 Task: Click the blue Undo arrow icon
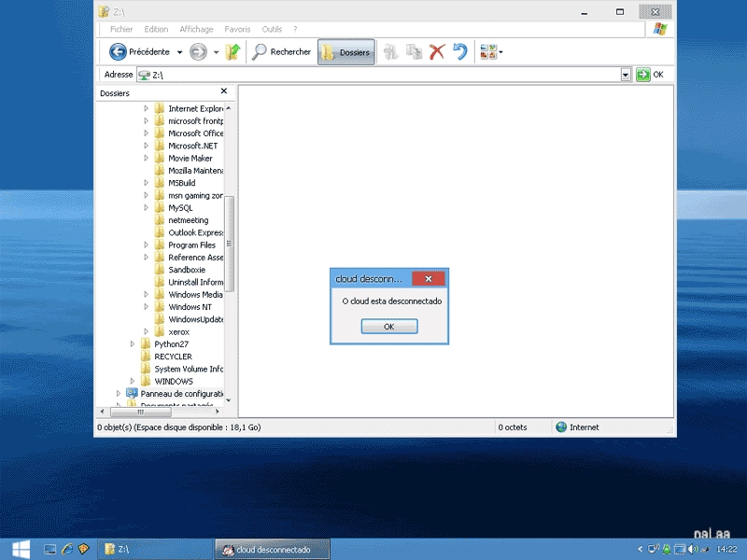tap(460, 52)
